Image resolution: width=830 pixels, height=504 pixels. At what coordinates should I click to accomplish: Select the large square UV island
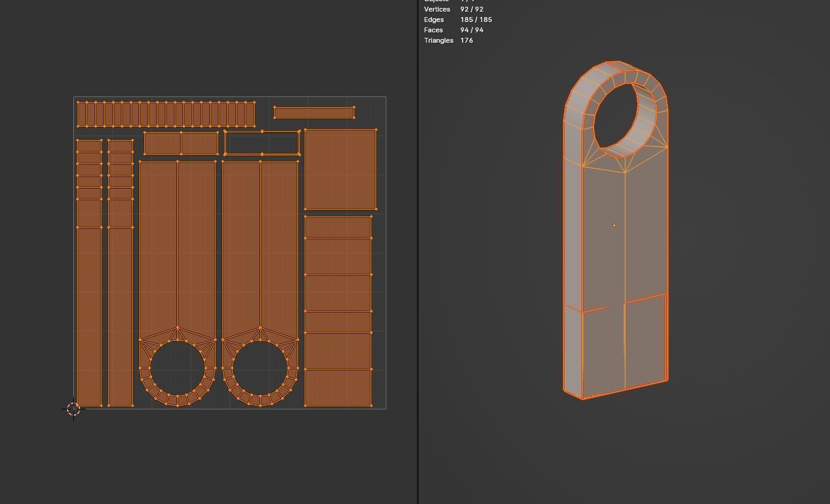(341, 169)
